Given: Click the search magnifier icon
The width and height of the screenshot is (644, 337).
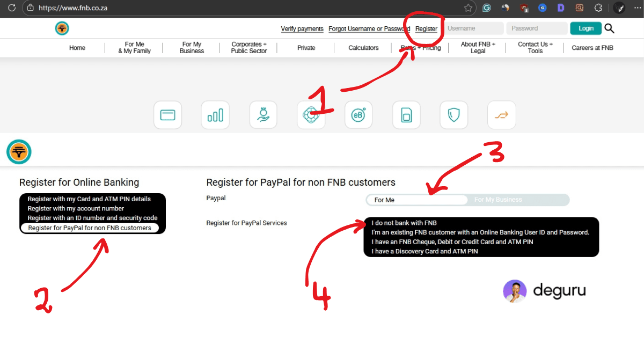Looking at the screenshot, I should coord(609,28).
